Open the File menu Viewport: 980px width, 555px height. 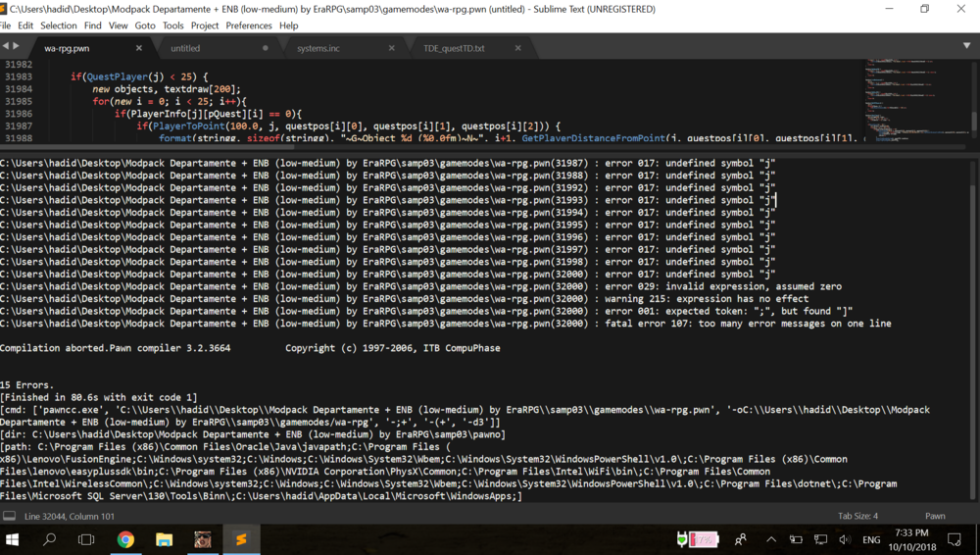click(x=5, y=25)
